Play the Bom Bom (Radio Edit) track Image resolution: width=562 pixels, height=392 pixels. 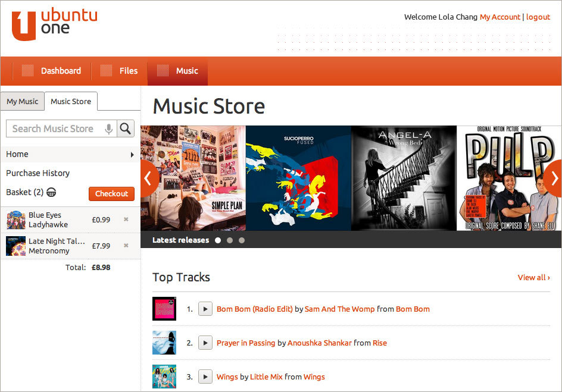coord(205,309)
